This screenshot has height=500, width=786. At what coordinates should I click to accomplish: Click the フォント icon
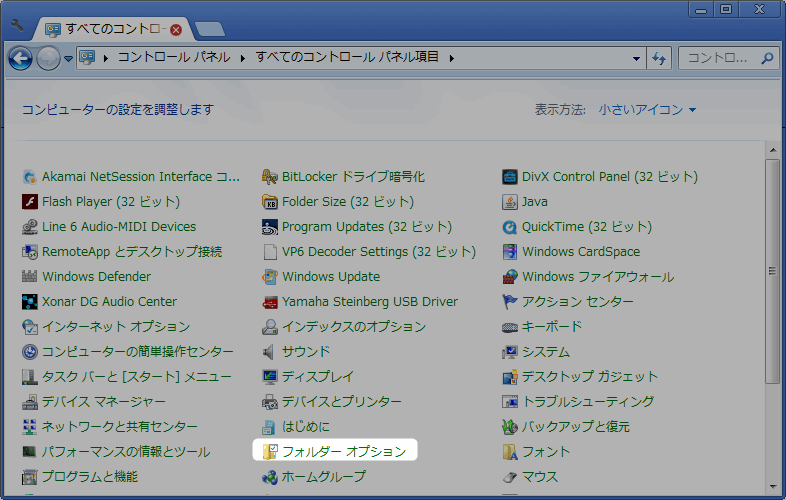[510, 452]
